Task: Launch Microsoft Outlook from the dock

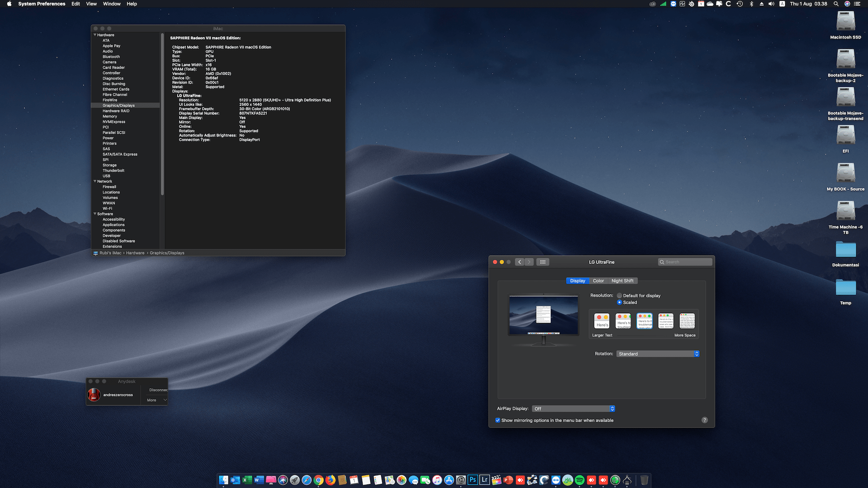Action: pyautogui.click(x=236, y=480)
